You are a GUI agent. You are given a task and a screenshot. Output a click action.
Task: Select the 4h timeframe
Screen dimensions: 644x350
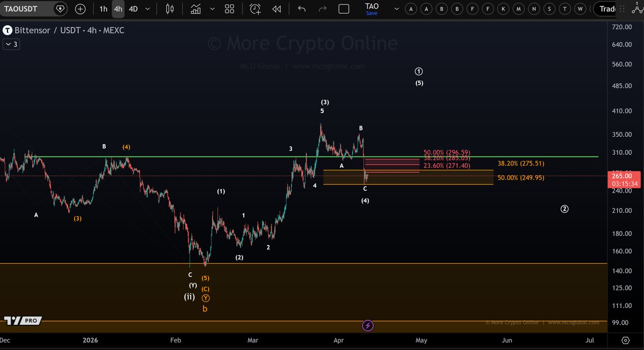(118, 9)
